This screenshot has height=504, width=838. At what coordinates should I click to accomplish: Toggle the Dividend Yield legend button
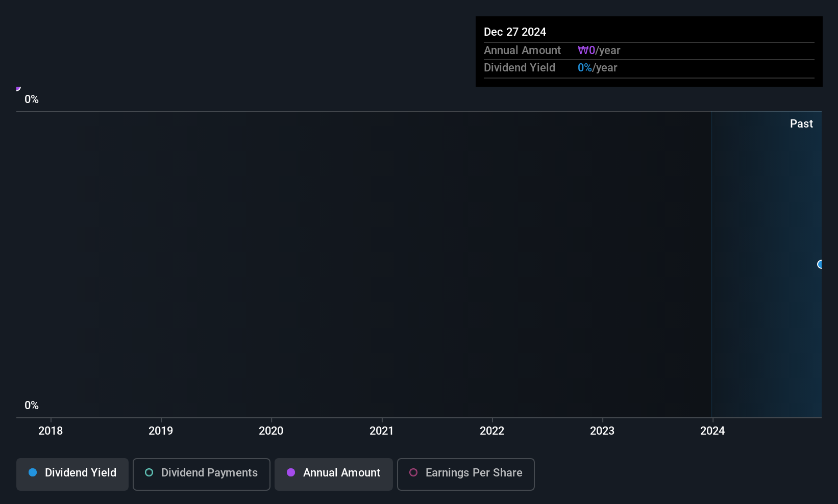tap(72, 474)
